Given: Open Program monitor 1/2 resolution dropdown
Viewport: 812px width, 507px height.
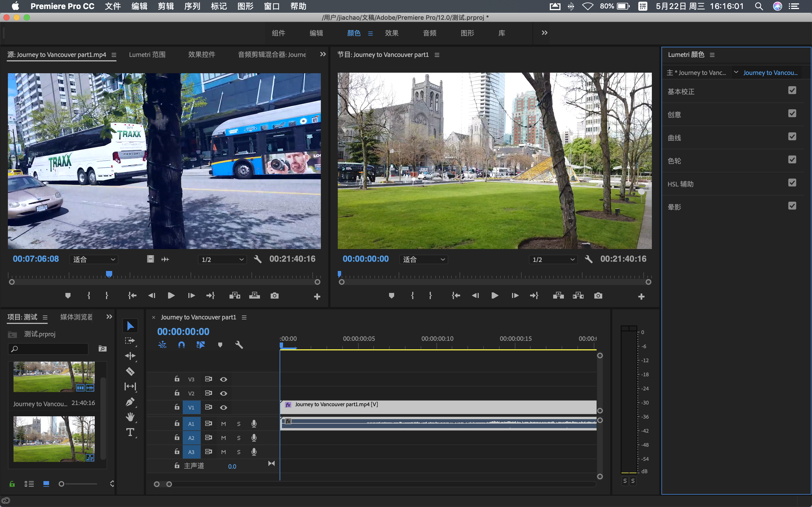Looking at the screenshot, I should click(553, 259).
